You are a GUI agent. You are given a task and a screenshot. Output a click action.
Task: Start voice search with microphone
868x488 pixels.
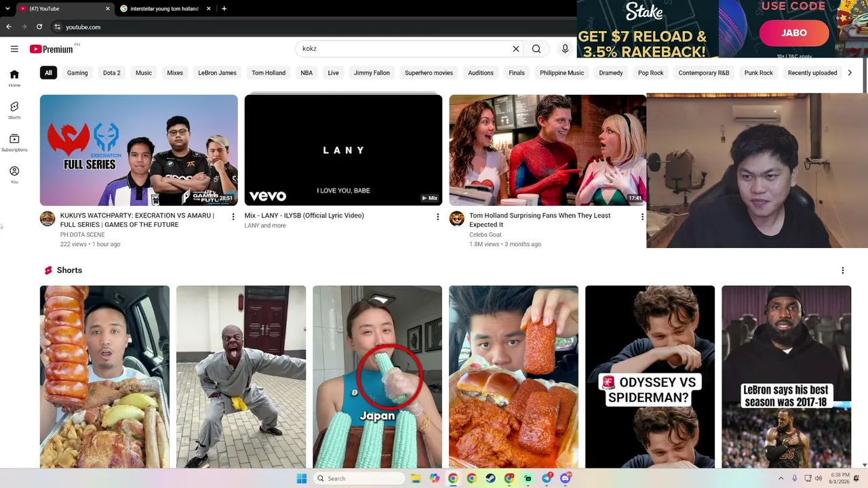pyautogui.click(x=565, y=49)
